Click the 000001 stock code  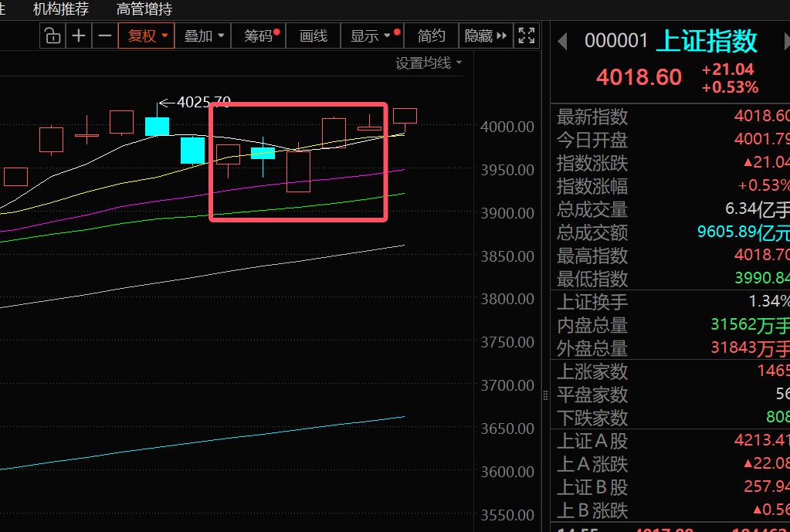click(x=615, y=41)
